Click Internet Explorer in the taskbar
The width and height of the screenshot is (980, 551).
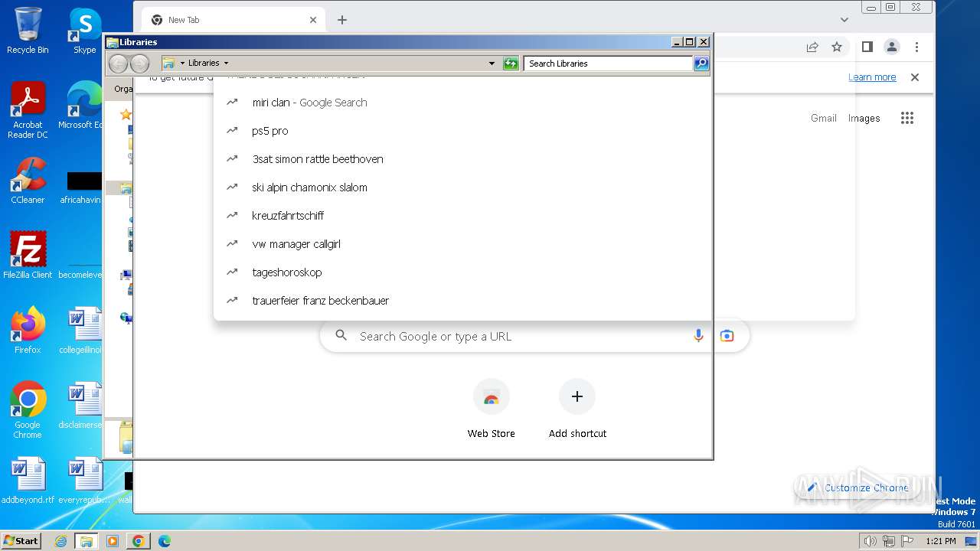pos(61,541)
